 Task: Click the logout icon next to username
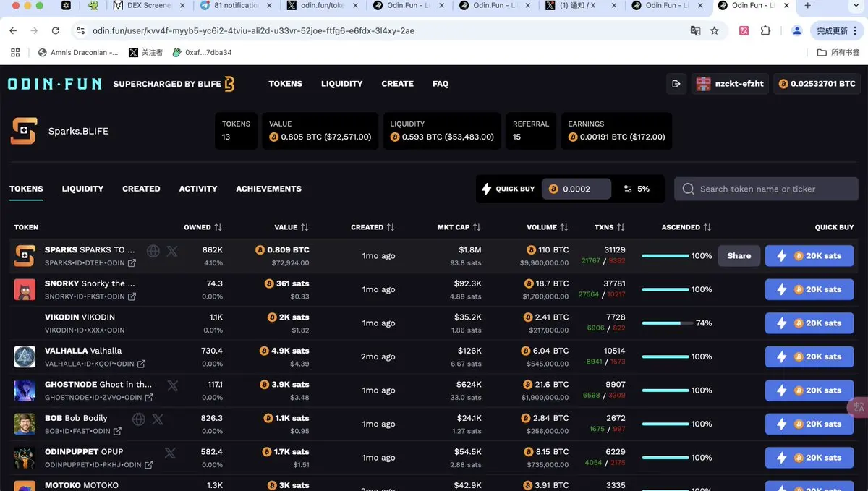coord(676,84)
